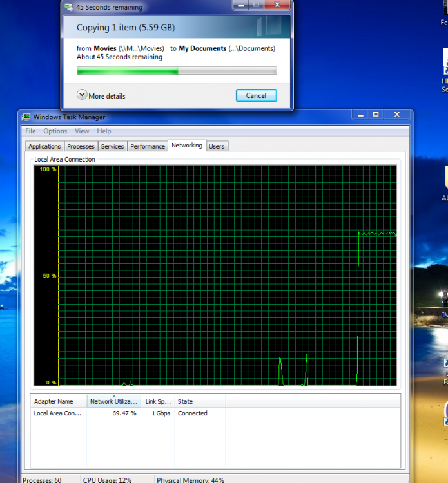The width and height of the screenshot is (448, 483).
Task: Maximize the Windows Task Manager window
Action: 376,115
